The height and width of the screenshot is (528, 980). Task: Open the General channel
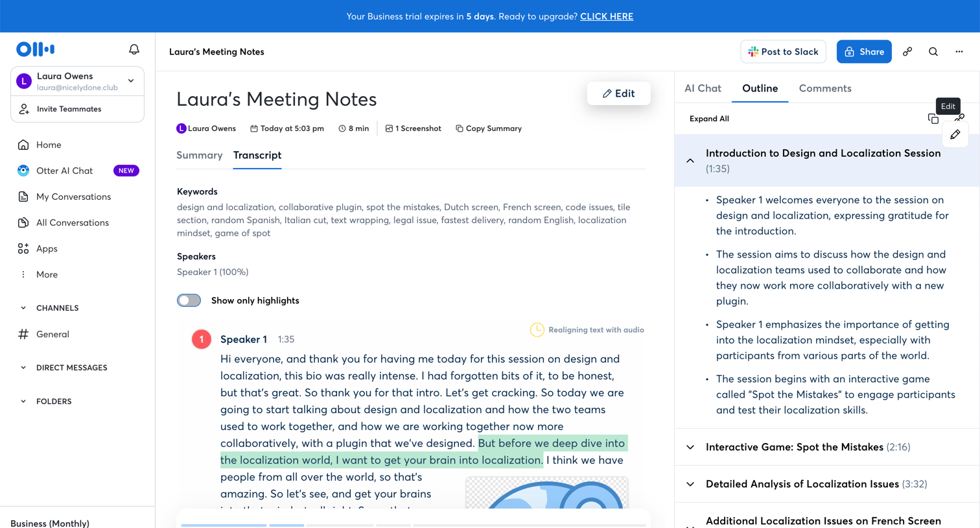[x=52, y=334]
